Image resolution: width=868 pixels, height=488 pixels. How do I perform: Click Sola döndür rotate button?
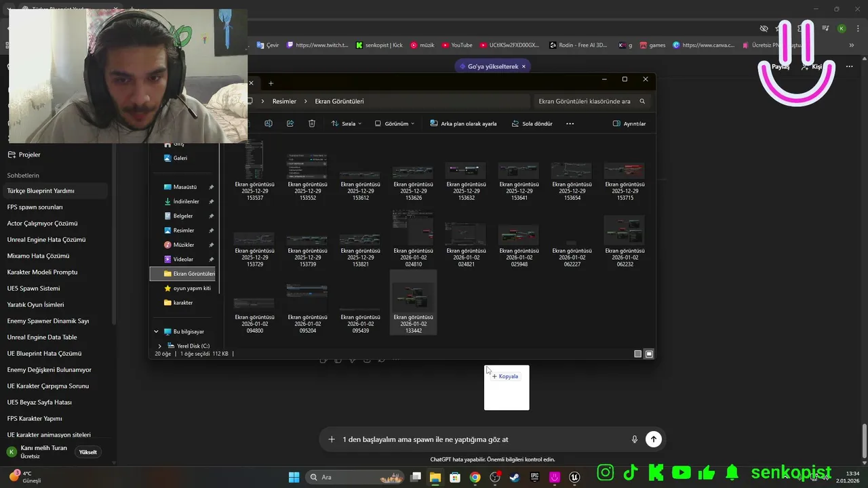[532, 123]
